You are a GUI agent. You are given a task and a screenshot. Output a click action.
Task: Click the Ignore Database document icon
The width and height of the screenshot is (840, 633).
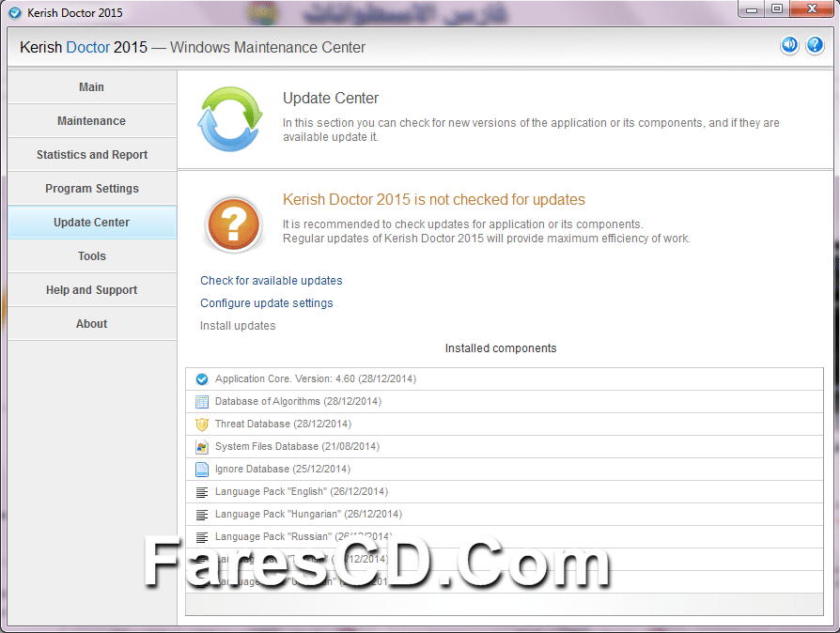point(202,470)
